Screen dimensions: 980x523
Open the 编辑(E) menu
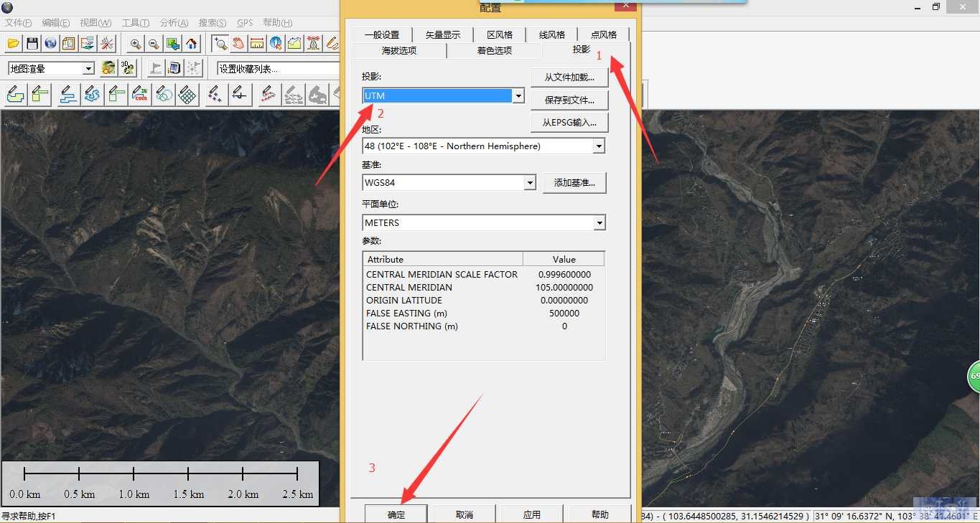(56, 23)
